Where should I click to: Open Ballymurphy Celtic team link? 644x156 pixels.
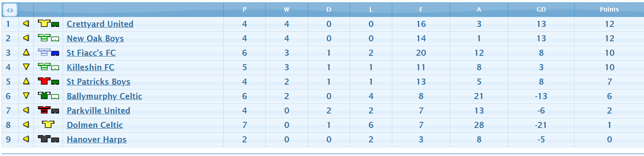click(104, 96)
